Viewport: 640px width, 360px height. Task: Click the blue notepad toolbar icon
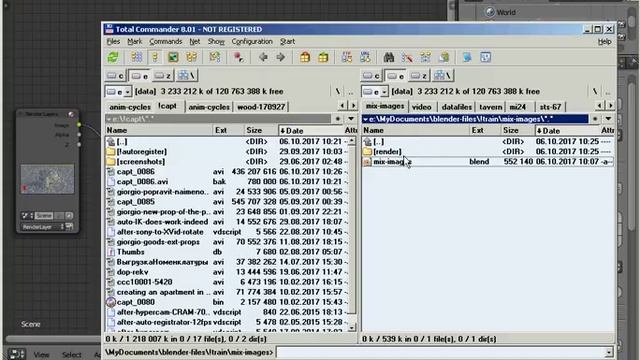tap(467, 57)
